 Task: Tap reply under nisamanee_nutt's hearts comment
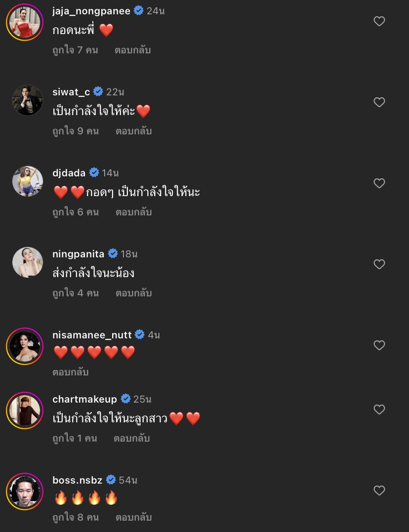(70, 372)
